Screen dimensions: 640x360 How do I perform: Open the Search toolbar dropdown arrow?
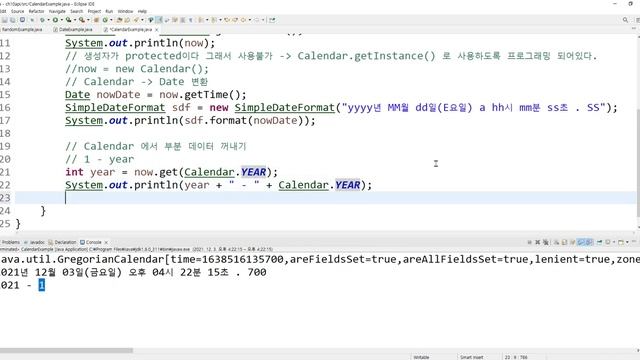(142, 20)
